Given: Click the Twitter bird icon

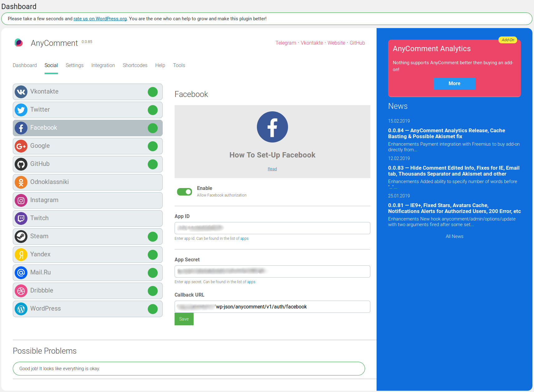Looking at the screenshot, I should pos(21,110).
